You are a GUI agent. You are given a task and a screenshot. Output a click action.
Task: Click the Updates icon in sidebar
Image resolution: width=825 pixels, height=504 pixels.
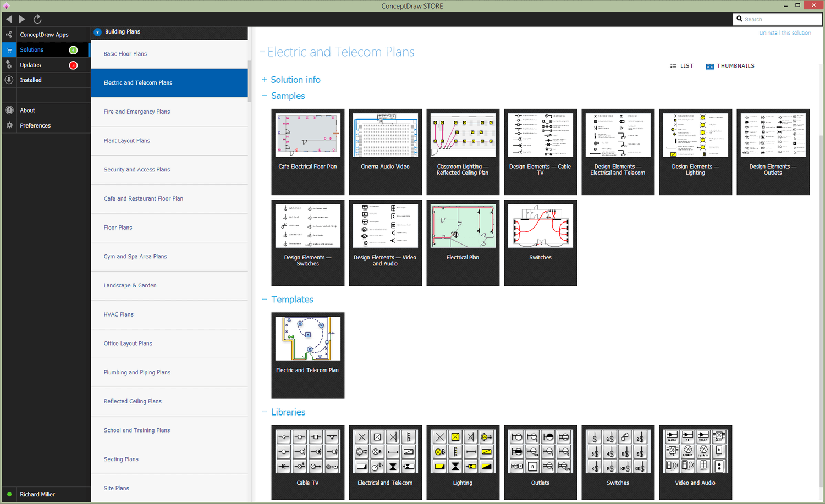click(x=9, y=65)
